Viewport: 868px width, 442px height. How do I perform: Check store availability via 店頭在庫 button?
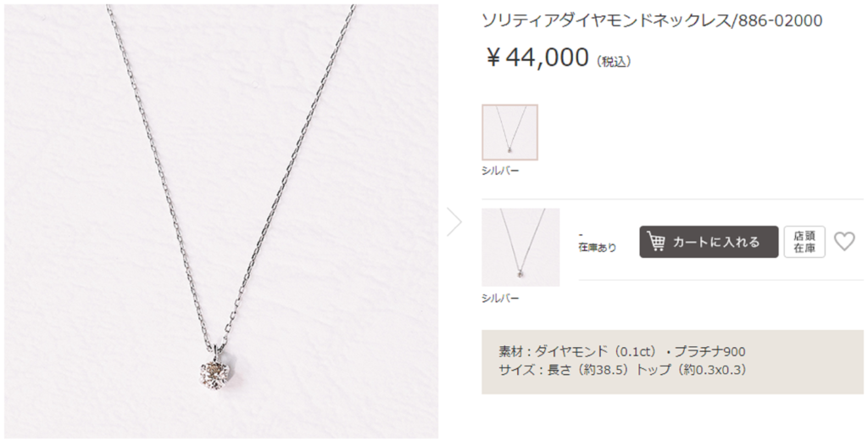tap(804, 242)
